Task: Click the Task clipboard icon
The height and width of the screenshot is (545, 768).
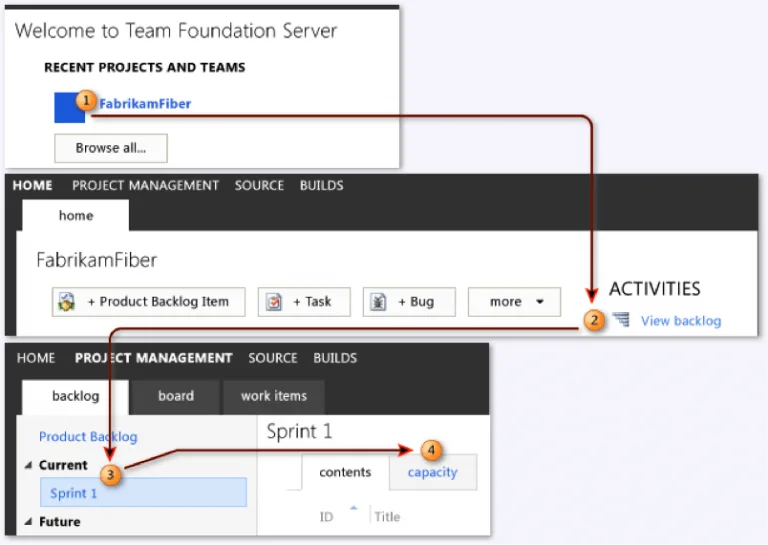Action: click(x=274, y=302)
